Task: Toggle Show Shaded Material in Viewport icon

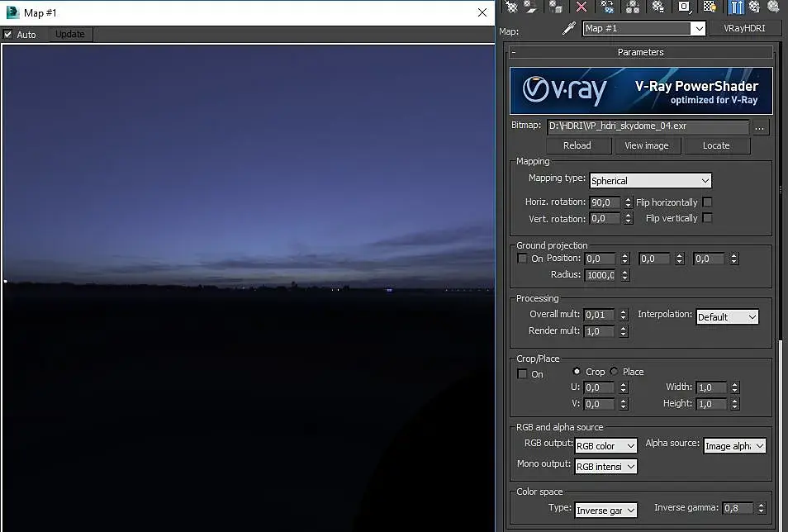Action: 710,7
